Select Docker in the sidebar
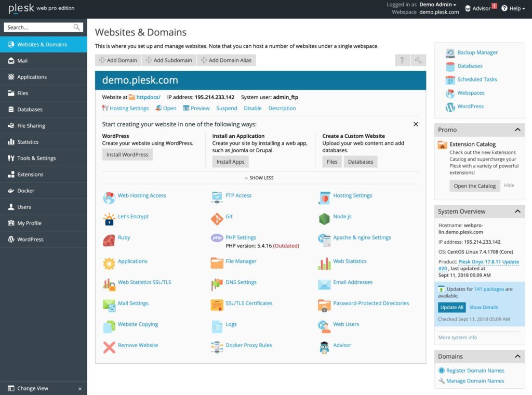 pos(44,191)
